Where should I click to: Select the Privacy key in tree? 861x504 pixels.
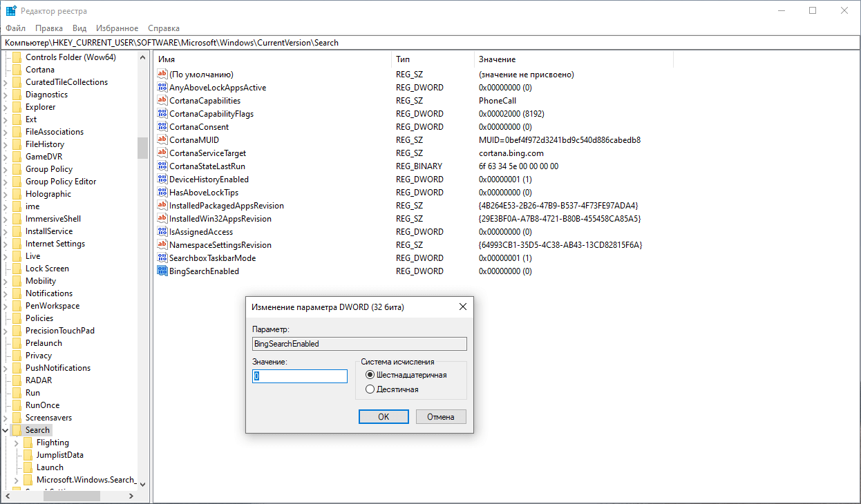tap(39, 356)
